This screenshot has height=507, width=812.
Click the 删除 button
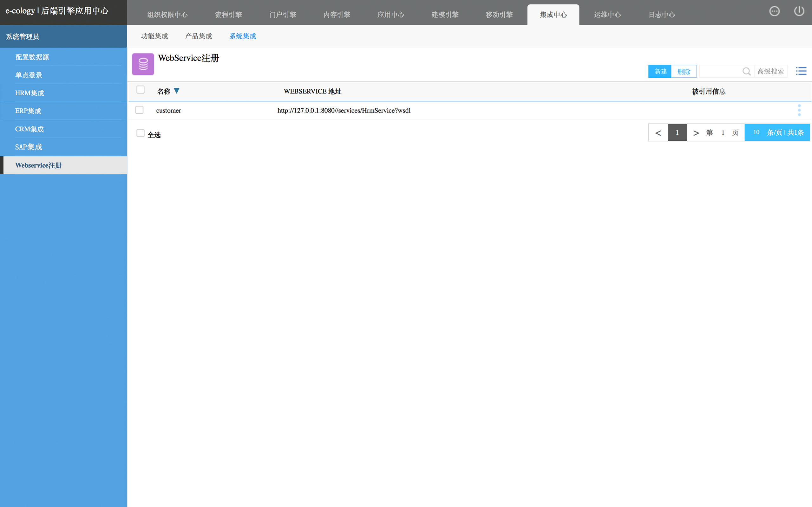point(684,71)
